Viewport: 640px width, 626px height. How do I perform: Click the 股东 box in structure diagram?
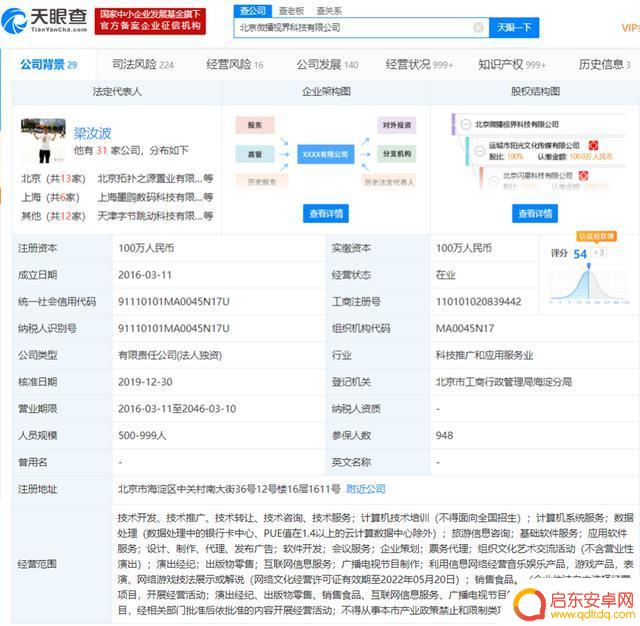click(255, 125)
